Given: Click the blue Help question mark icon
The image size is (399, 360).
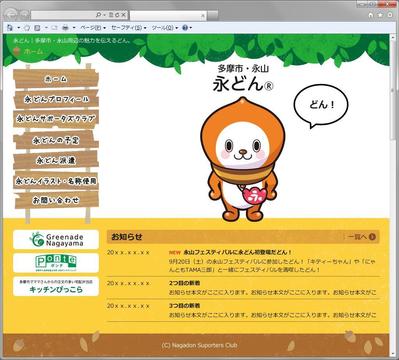Looking at the screenshot, I should pos(185,28).
